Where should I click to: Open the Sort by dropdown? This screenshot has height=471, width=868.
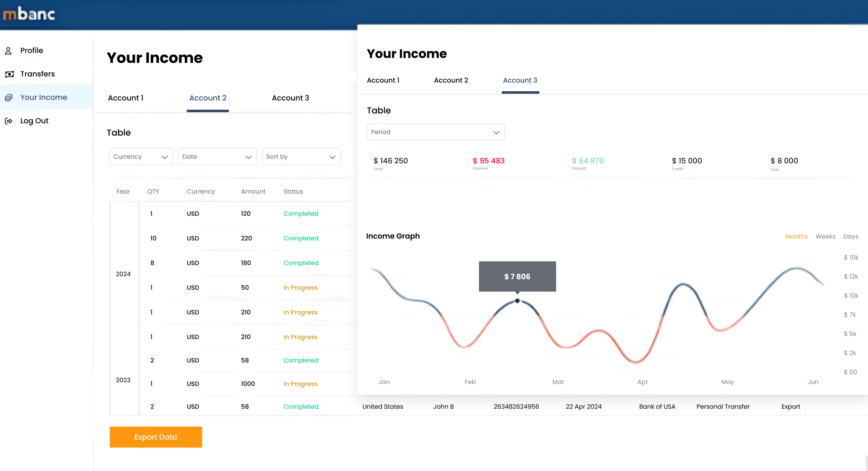pos(301,157)
